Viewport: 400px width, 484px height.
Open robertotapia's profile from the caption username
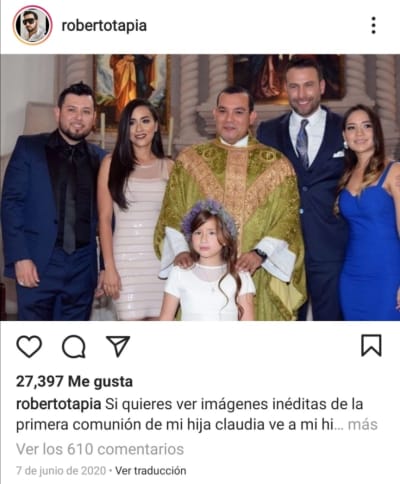(59, 404)
